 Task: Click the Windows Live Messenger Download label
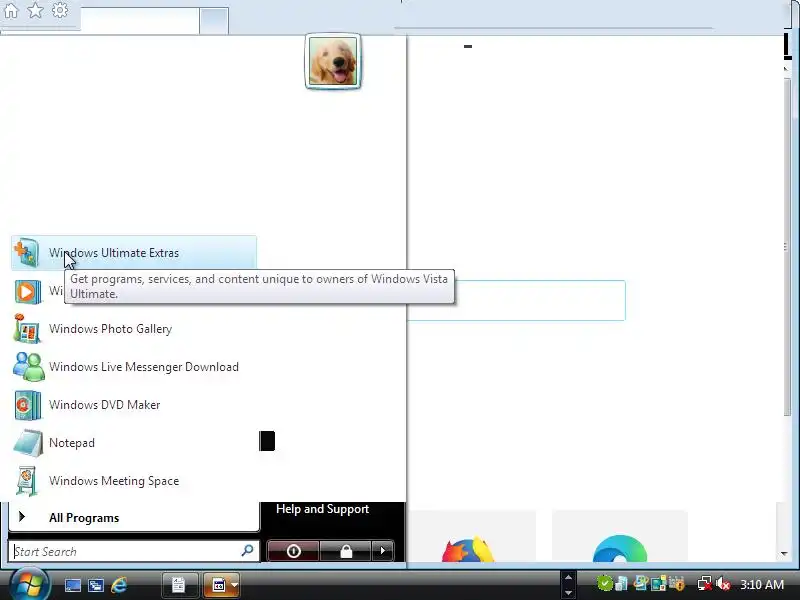(144, 367)
